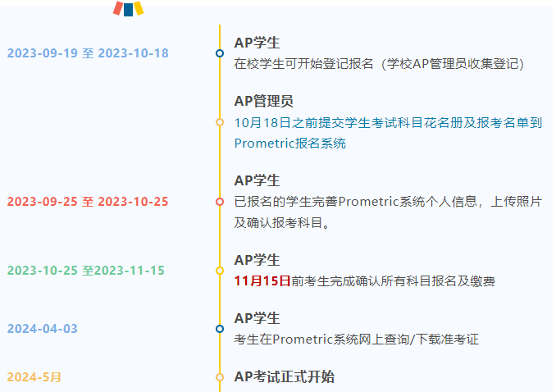Click timeline marker beside AP管理员 entry

[220, 122]
